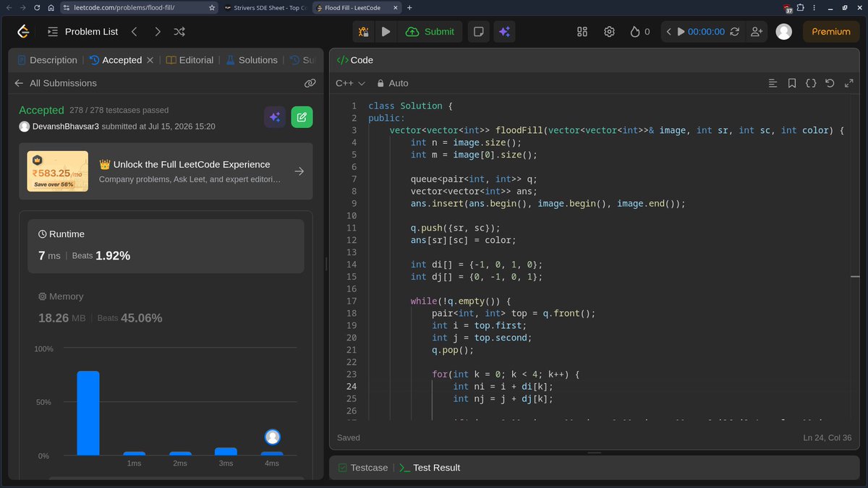868x488 pixels.
Task: Go to browser home icon
Action: (50, 7)
